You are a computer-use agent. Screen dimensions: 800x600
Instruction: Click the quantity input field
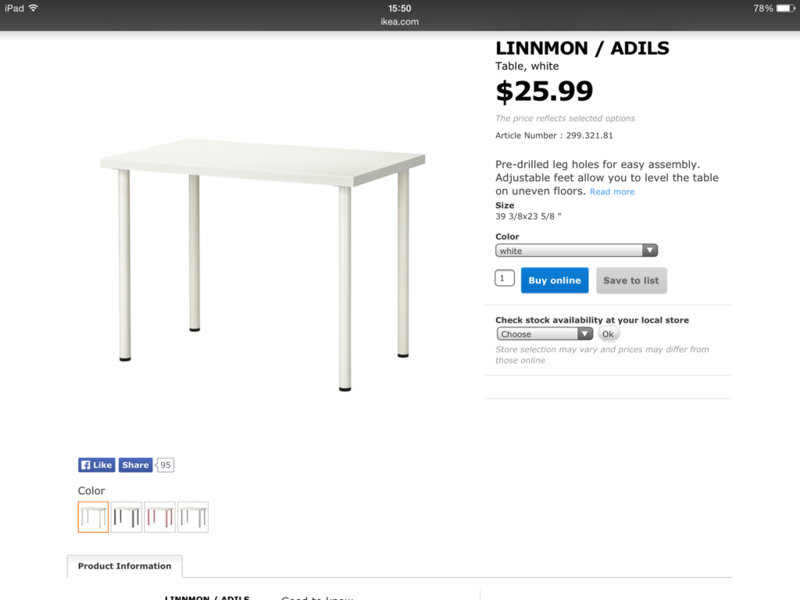coord(505,279)
